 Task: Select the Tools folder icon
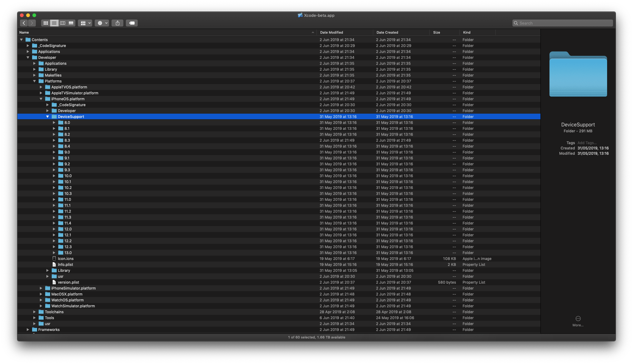click(x=41, y=318)
